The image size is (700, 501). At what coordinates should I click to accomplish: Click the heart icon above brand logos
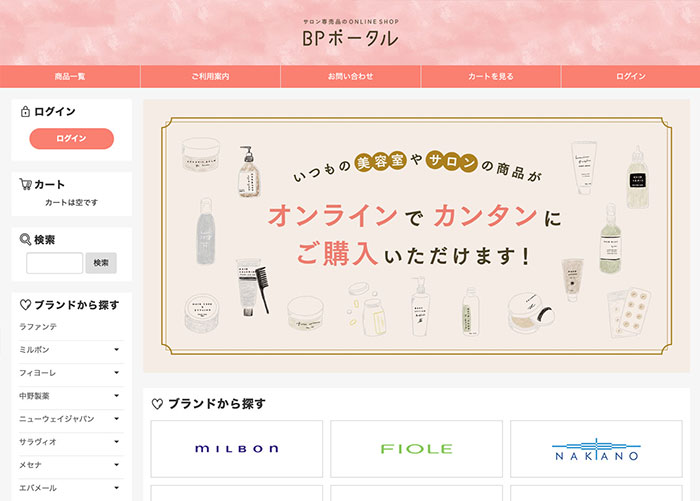157,404
